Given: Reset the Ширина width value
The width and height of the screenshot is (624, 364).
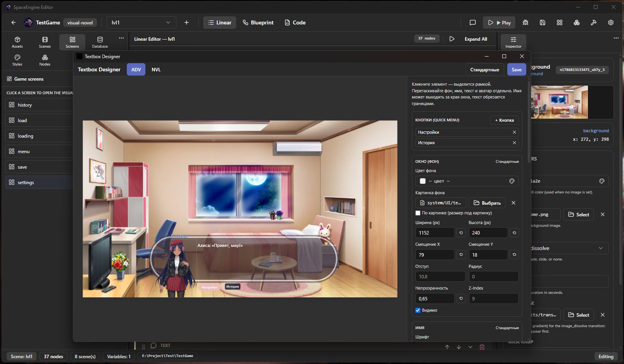Looking at the screenshot, I should pos(461,233).
